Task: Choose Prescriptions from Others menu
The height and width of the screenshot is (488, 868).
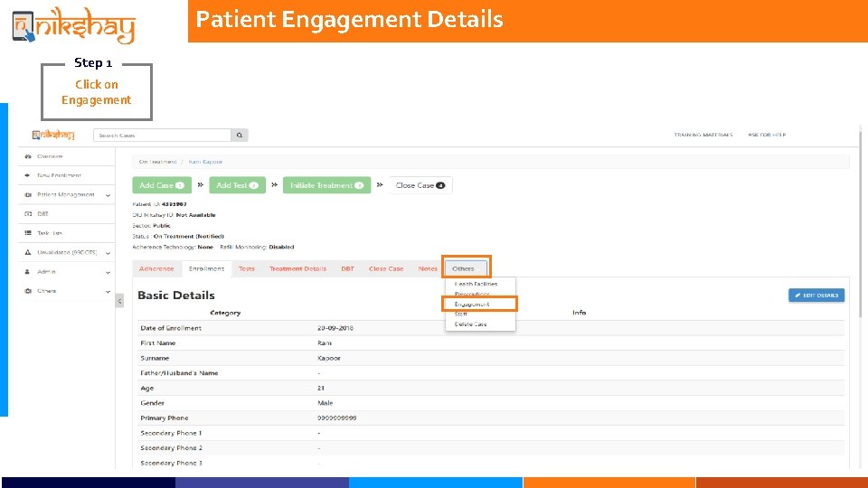Action: (x=472, y=294)
